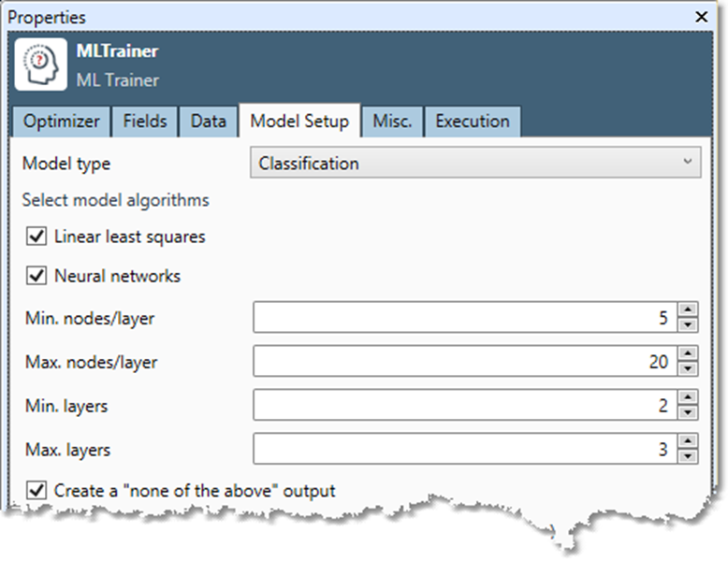Click the Min. nodes/layer input field
728x561 pixels.
pos(463,318)
